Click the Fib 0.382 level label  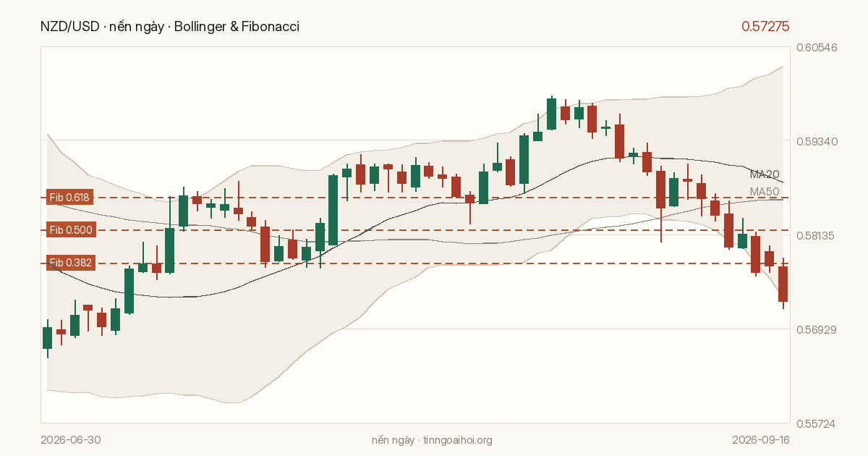click(x=69, y=263)
